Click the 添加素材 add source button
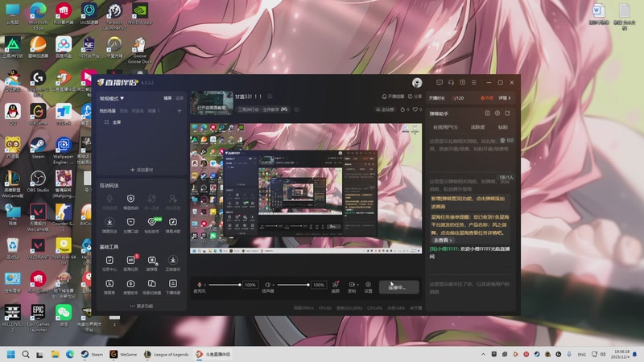The height and width of the screenshot is (362, 644). 142,170
